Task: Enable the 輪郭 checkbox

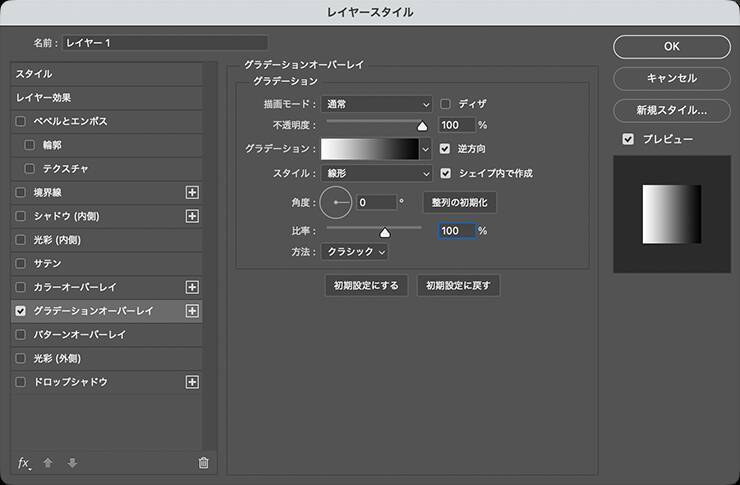Action: [29, 145]
